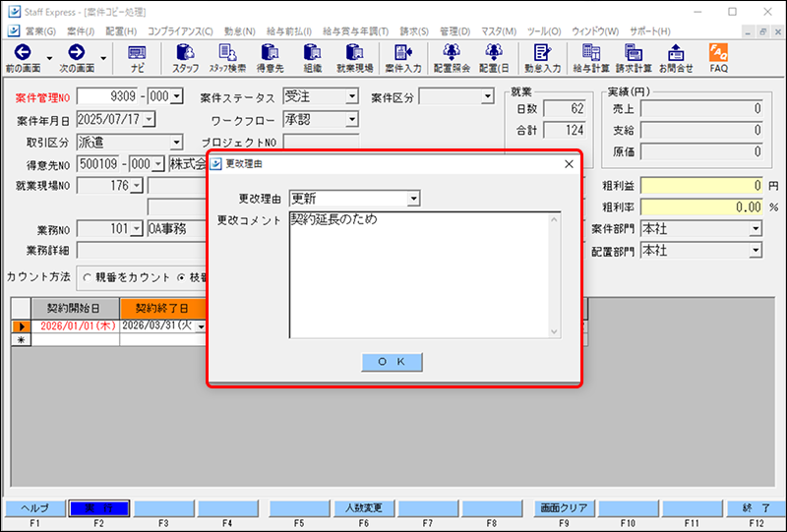Open the 組織 organization icon
Viewport: 787px width, 532px height.
point(312,52)
